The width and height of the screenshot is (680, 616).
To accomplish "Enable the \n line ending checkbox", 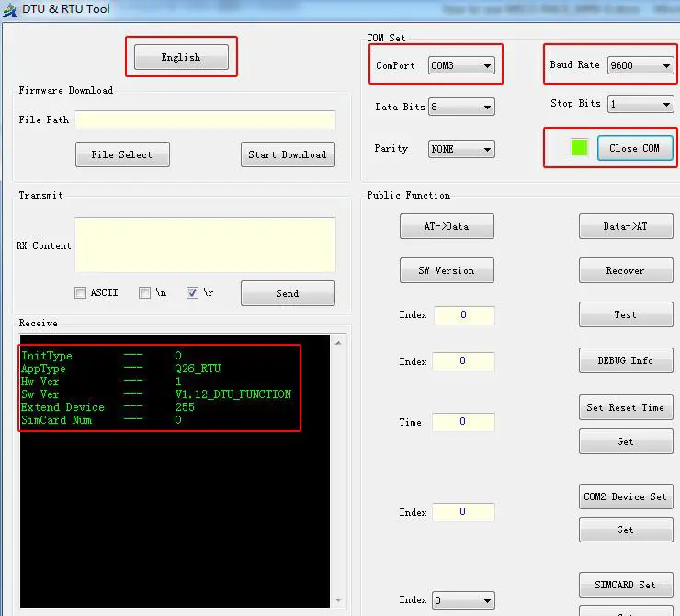I will pyautogui.click(x=144, y=292).
